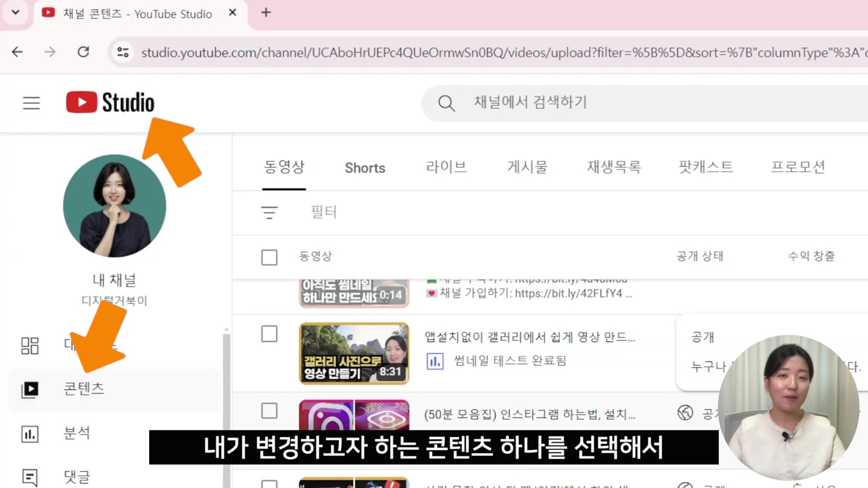
Task: Open the 앱설치없이 갤러리에서 쉽게 영상 video title
Action: pos(530,337)
